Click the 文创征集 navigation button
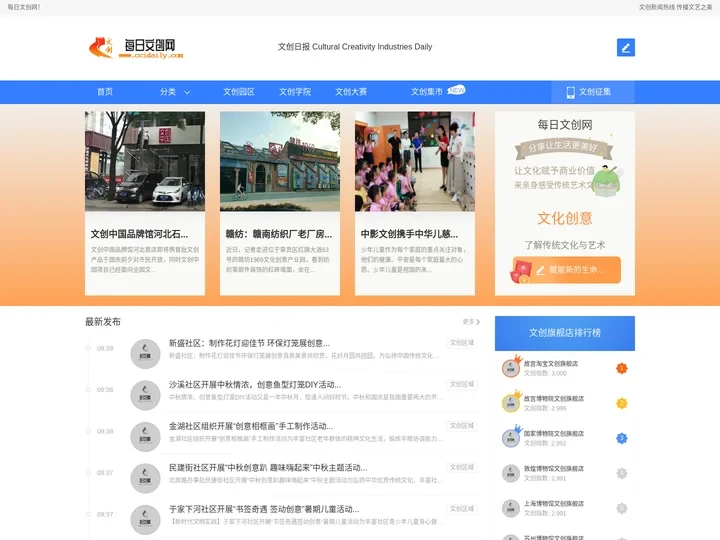 593,92
